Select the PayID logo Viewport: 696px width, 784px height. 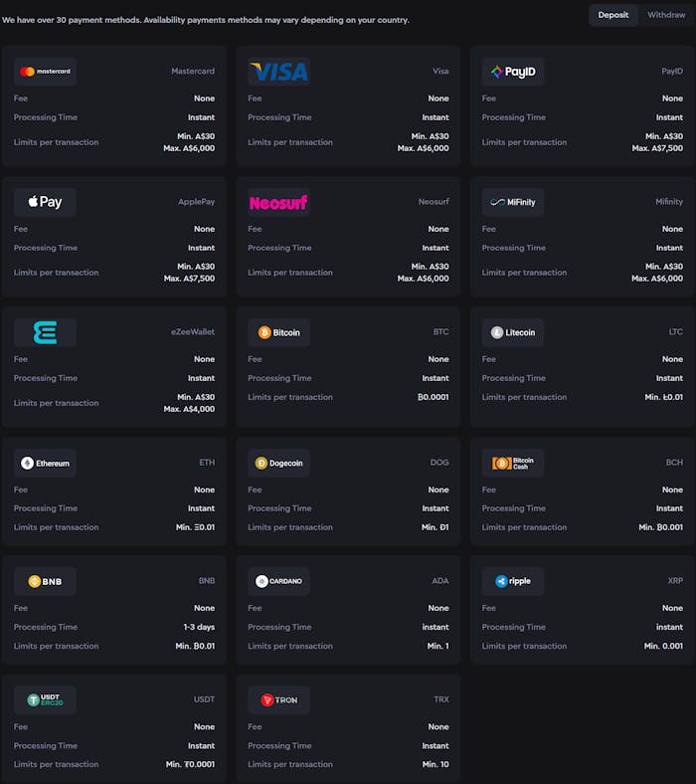point(513,72)
